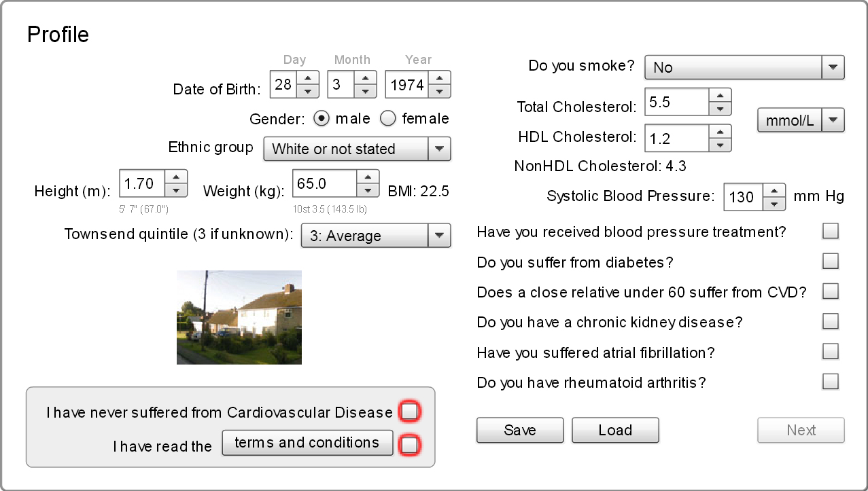Increase the Day of birth value
The height and width of the screenshot is (491, 868).
click(x=308, y=78)
